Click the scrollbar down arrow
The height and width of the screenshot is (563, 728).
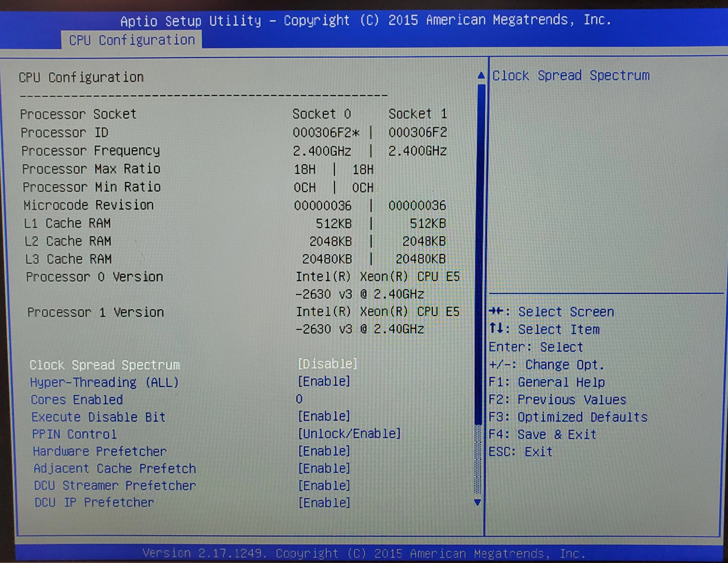coord(478,502)
